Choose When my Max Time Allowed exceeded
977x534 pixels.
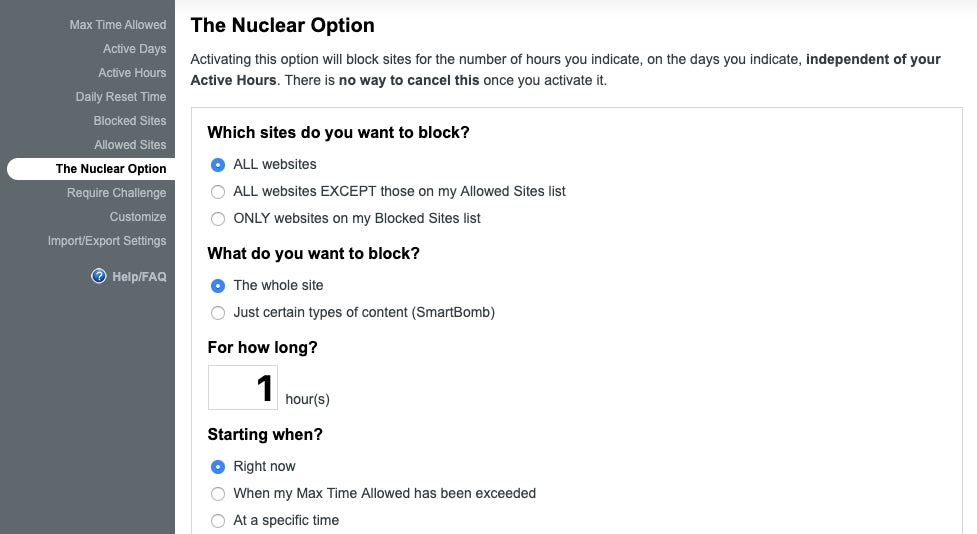coord(218,493)
